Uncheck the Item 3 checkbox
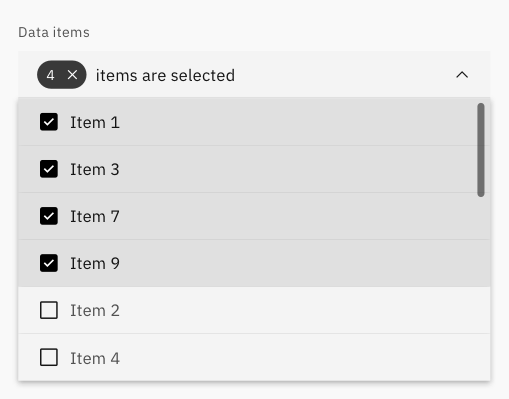The height and width of the screenshot is (399, 509). click(x=49, y=169)
